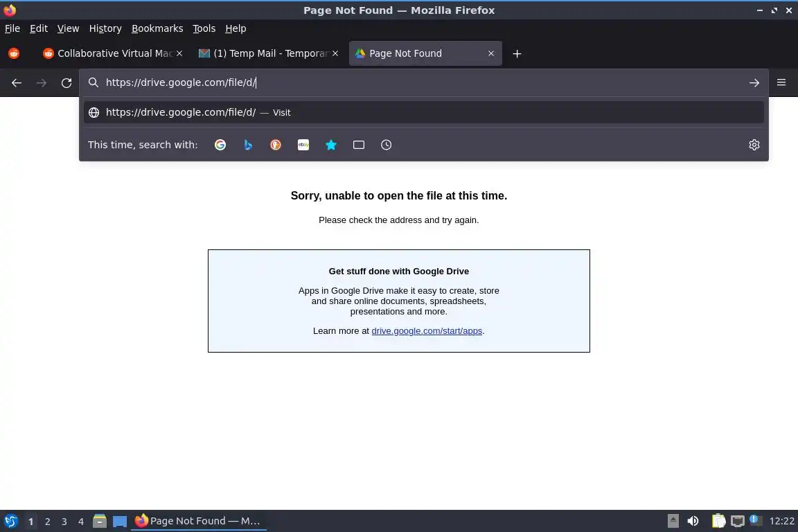Open the volume control in tray
Image resolution: width=798 pixels, height=532 pixels.
click(693, 521)
